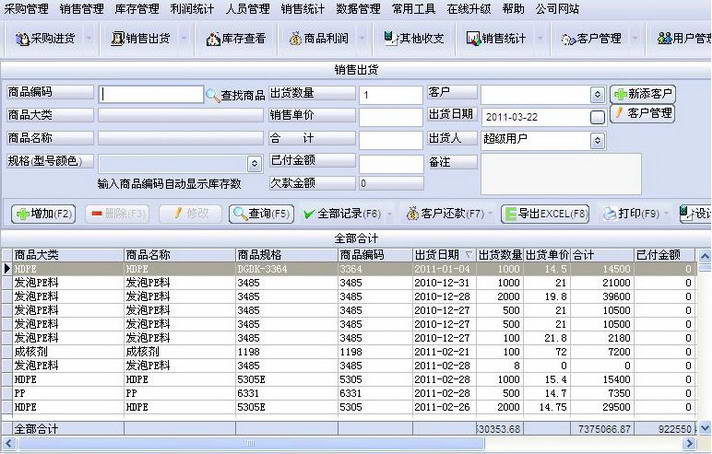Click the horizontal scrollbar right arrow
This screenshot has height=454, width=712.
click(x=690, y=444)
